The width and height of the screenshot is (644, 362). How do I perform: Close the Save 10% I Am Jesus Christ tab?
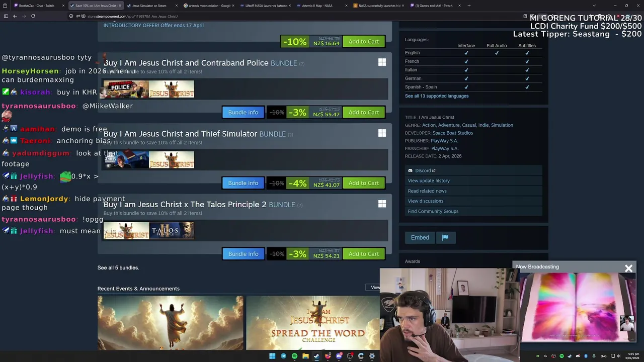pos(120,6)
